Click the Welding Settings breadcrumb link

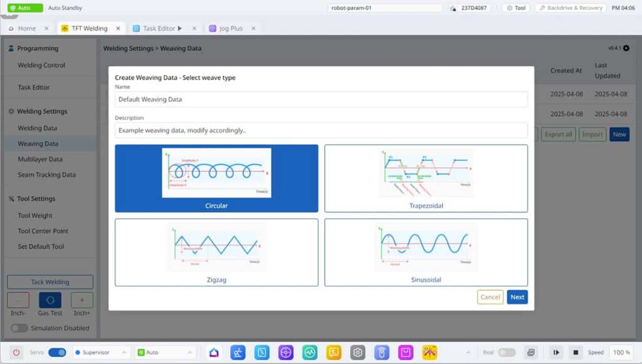[128, 48]
